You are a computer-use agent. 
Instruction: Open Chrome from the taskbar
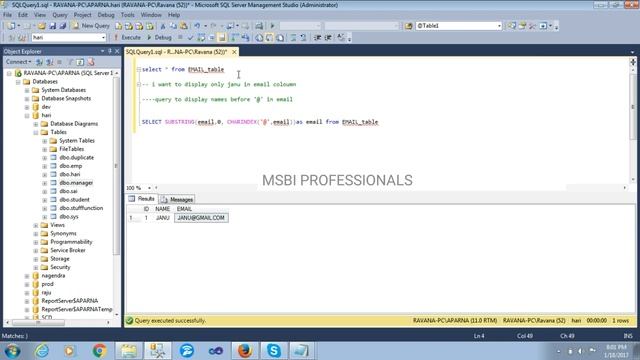coord(99,351)
